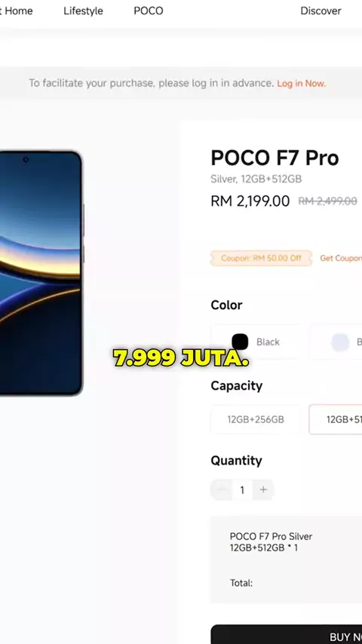This screenshot has width=362, height=644.
Task: Open the POCO menu item
Action: (149, 11)
